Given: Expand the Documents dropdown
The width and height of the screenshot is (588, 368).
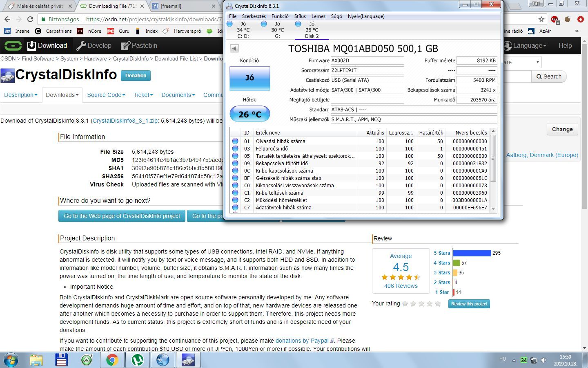Looking at the screenshot, I should [178, 95].
